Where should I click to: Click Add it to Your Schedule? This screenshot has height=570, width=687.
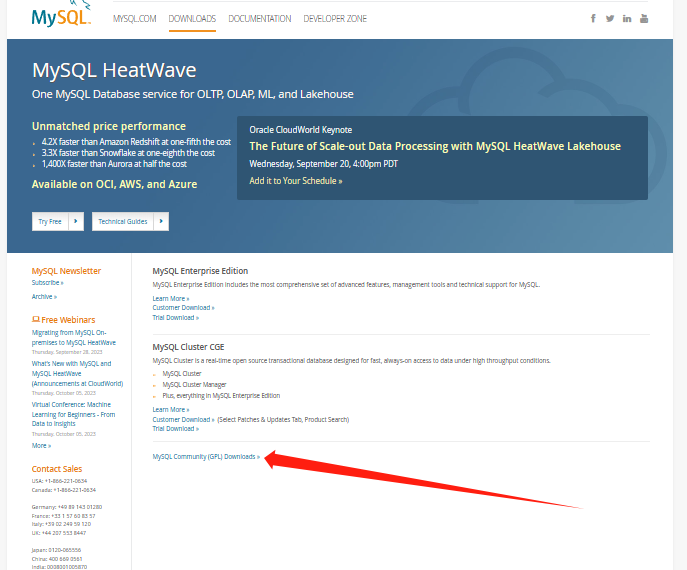296,181
